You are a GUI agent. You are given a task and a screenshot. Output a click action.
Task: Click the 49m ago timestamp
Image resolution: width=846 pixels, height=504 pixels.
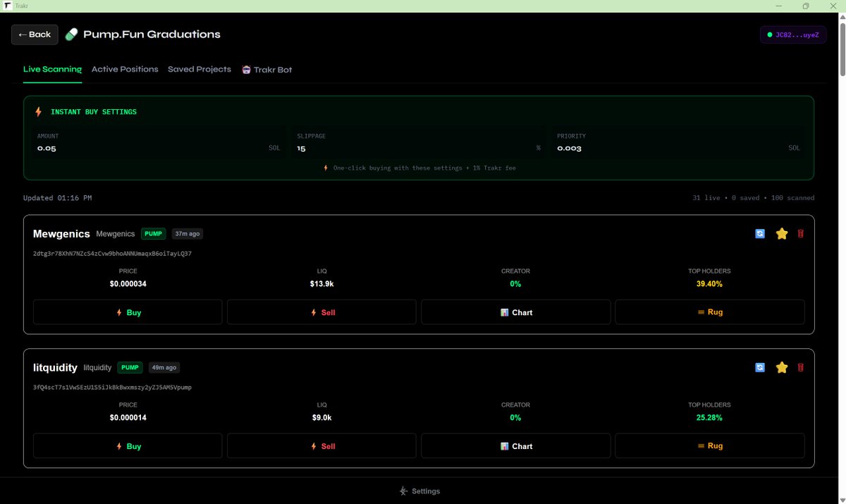tap(164, 367)
